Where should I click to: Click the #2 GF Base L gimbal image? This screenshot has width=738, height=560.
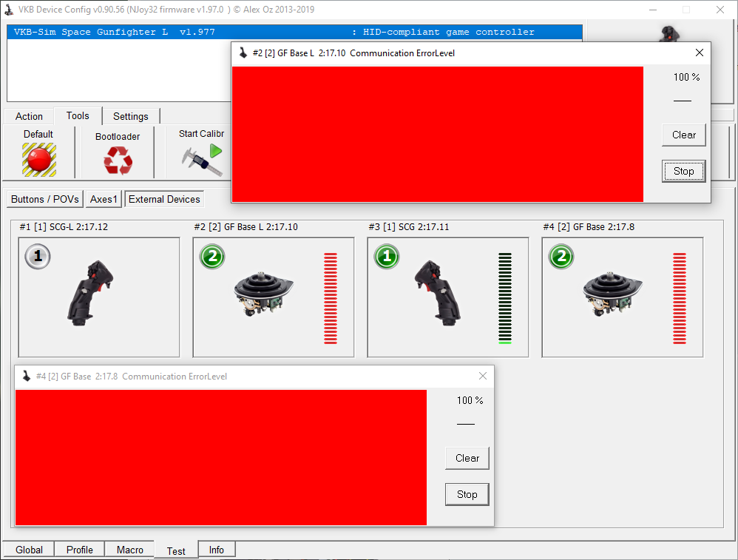263,294
